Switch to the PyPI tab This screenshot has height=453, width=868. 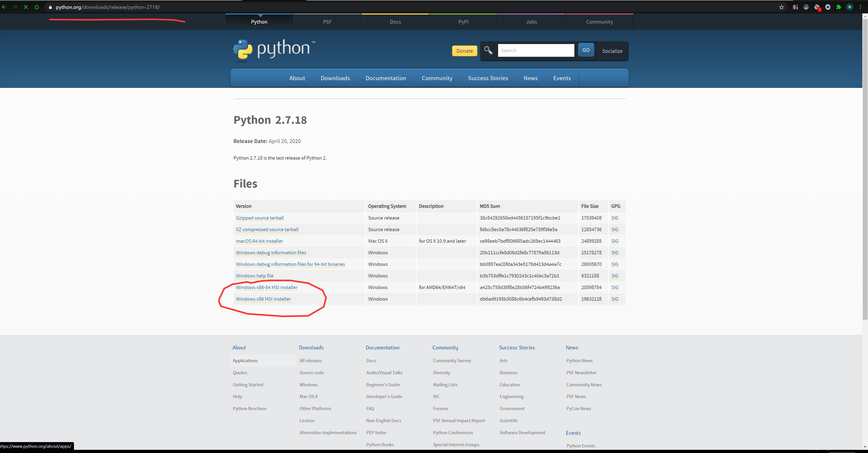[463, 22]
